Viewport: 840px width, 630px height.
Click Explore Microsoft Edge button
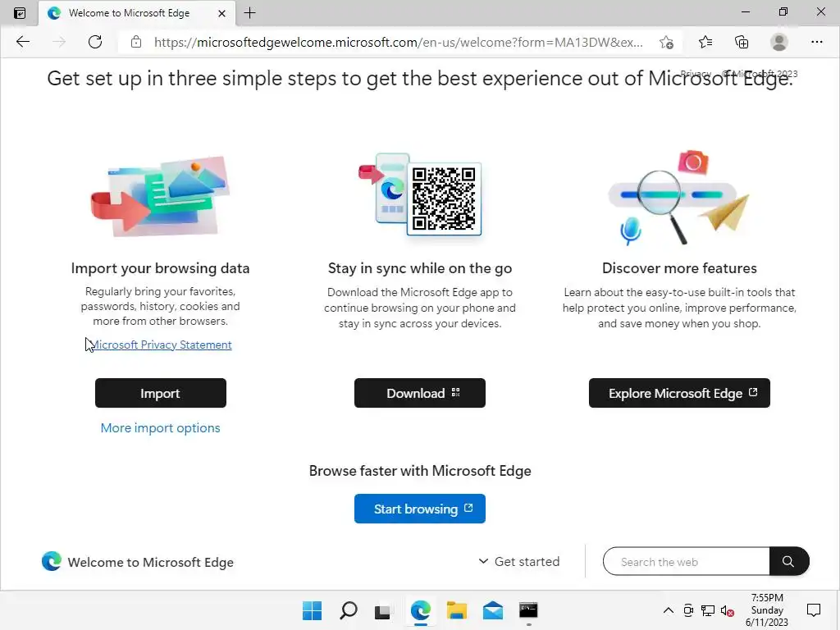pos(679,393)
